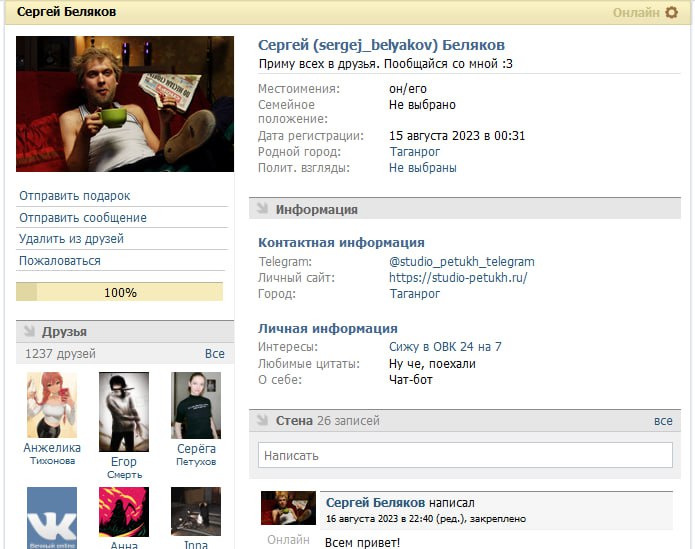
Task: Open Серёга Петухов's avatar
Action: point(196,405)
